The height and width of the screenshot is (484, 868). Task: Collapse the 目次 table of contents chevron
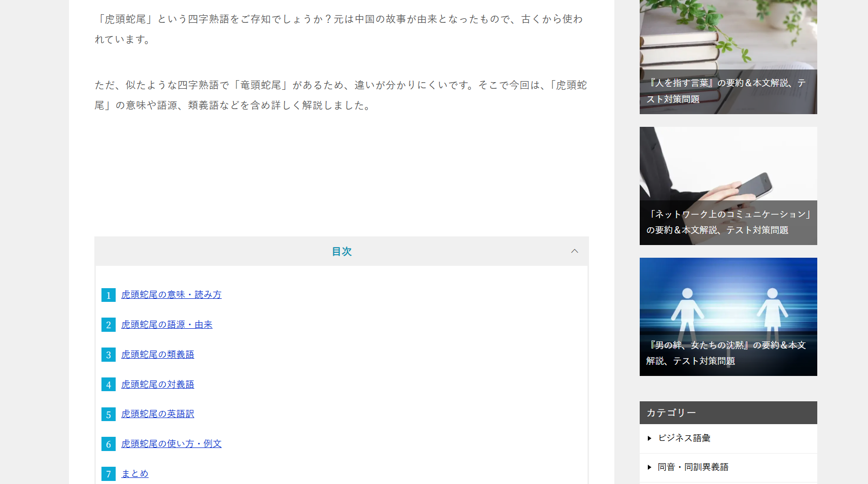[574, 251]
